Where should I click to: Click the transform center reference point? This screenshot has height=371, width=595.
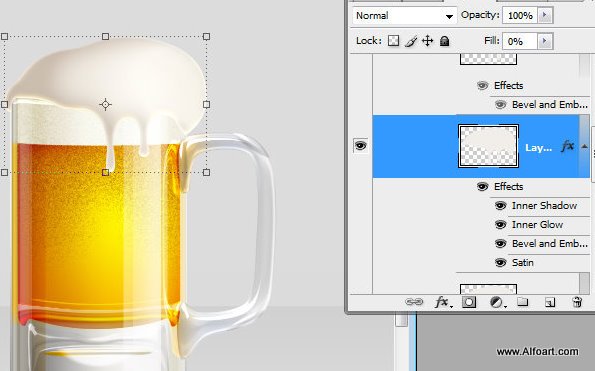[x=105, y=104]
